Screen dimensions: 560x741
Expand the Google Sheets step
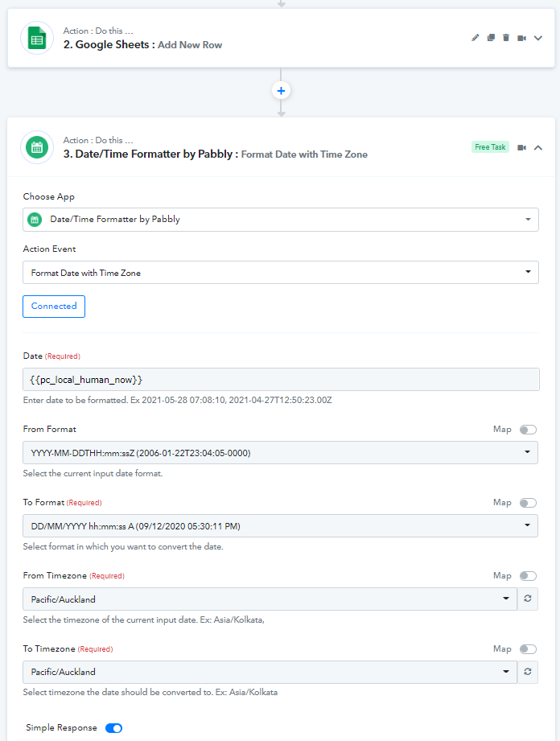pos(537,38)
